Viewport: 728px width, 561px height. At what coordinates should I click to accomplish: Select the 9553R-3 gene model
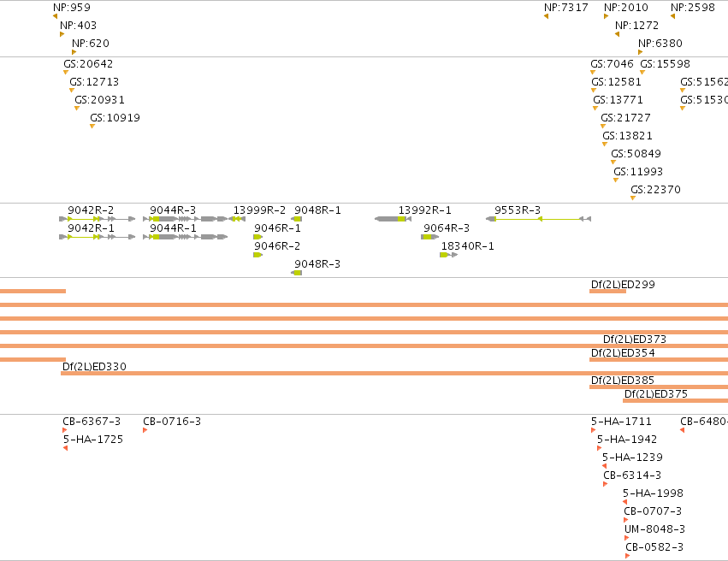pyautogui.click(x=539, y=219)
